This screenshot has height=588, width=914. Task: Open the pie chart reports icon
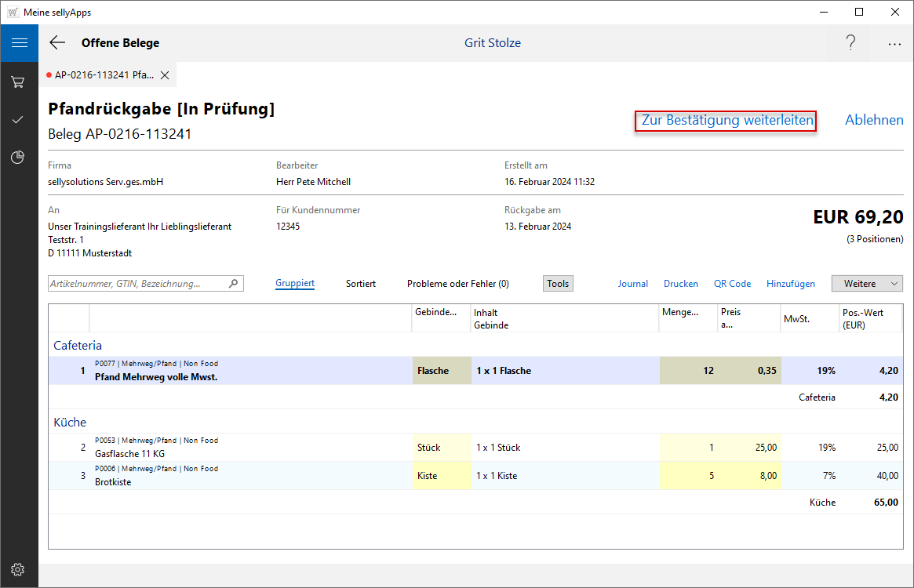pos(18,158)
